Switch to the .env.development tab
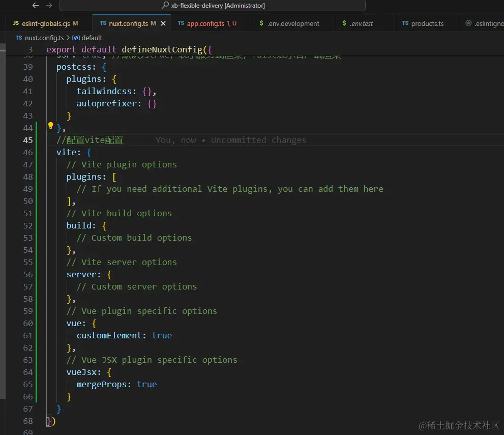Screen dimensions: 504x435 (x=292, y=23)
